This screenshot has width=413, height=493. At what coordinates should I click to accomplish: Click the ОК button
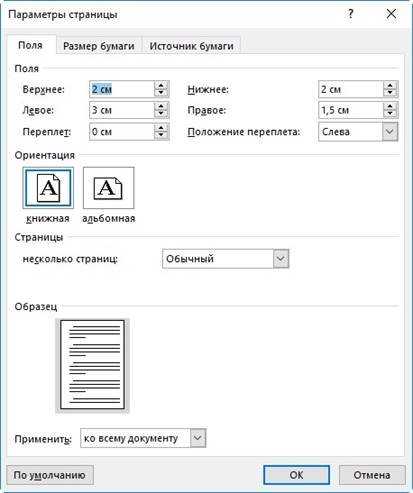[296, 475]
